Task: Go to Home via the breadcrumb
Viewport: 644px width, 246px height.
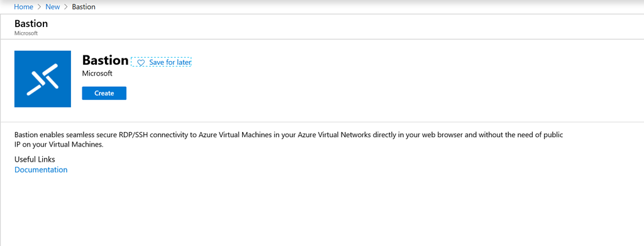Action: click(x=24, y=7)
